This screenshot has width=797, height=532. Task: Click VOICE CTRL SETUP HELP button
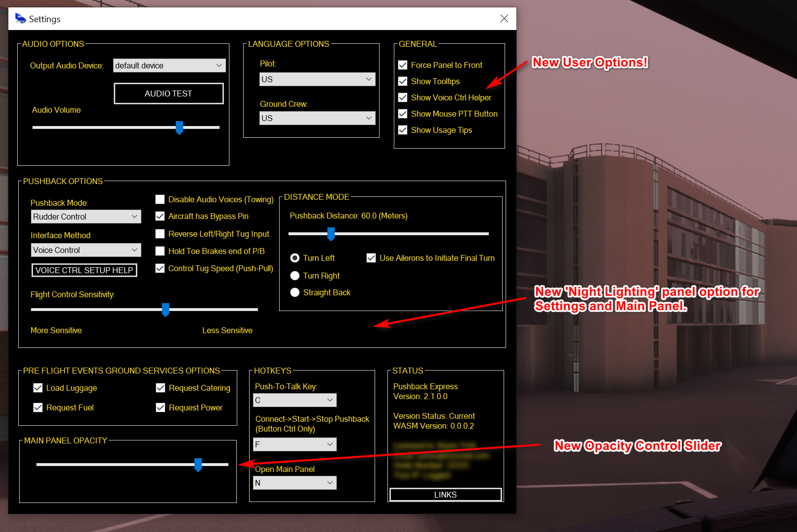84,270
